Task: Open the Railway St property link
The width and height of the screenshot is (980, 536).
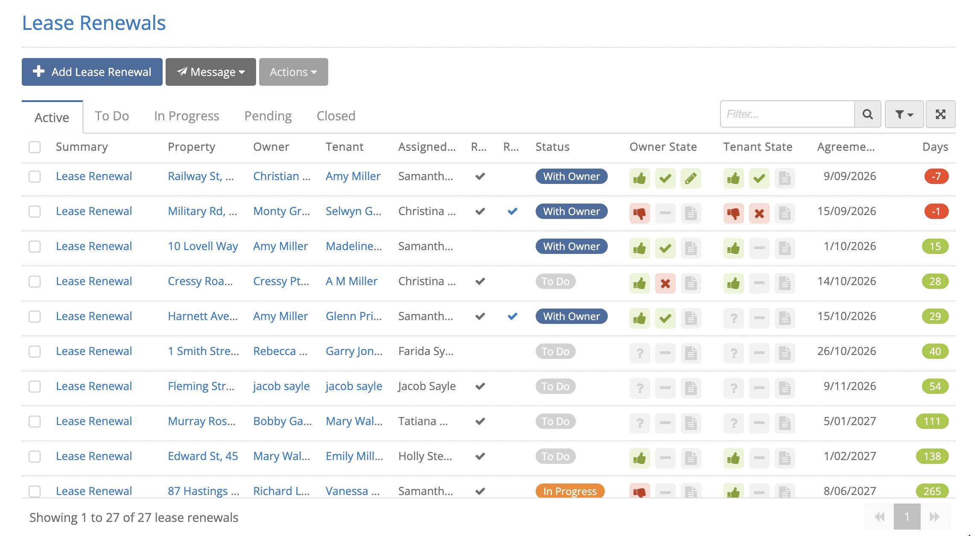Action: (x=201, y=176)
